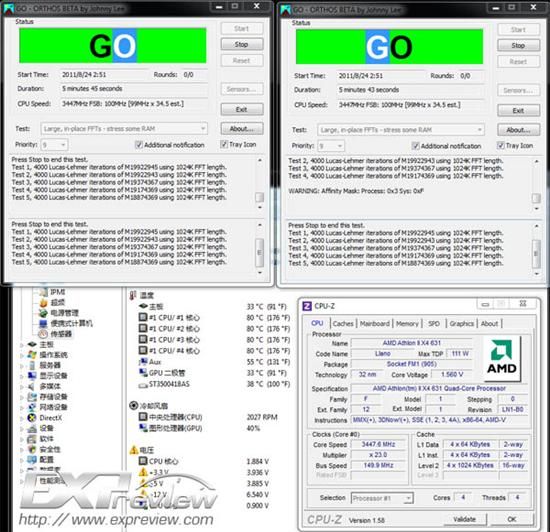Click 图形处理器(GPU) fan row
Screen dimensions: 550x532
[200, 428]
